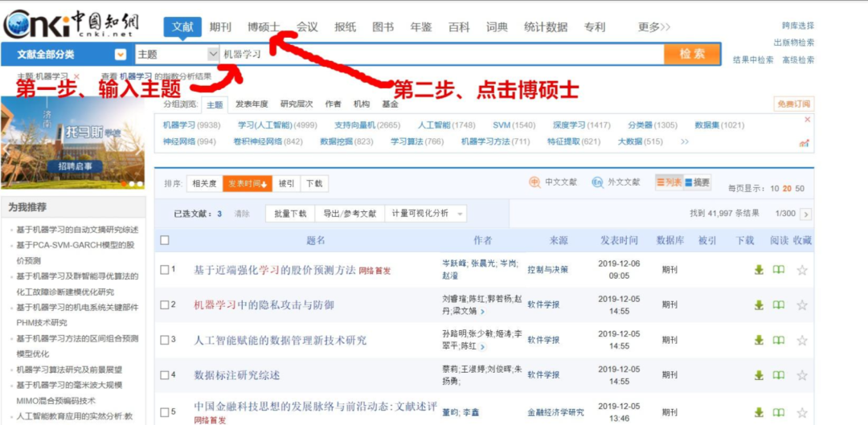
Task: Select the 作者 grouping tab
Action: (x=334, y=104)
